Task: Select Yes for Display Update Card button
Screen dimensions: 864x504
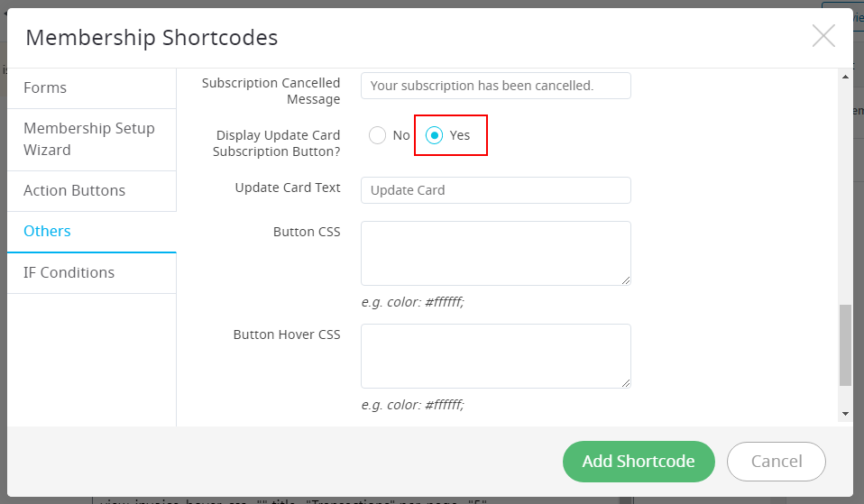Action: click(x=434, y=135)
